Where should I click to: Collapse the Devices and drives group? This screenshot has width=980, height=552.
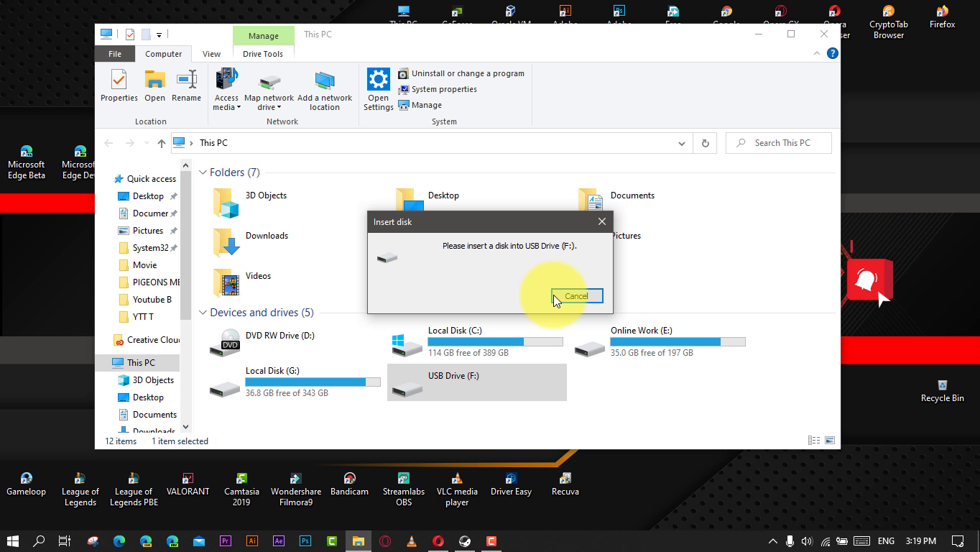[203, 313]
